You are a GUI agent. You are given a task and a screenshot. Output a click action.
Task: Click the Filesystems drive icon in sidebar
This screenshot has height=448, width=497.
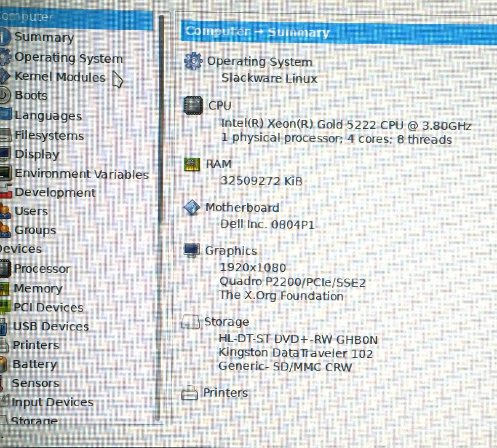tap(5, 135)
